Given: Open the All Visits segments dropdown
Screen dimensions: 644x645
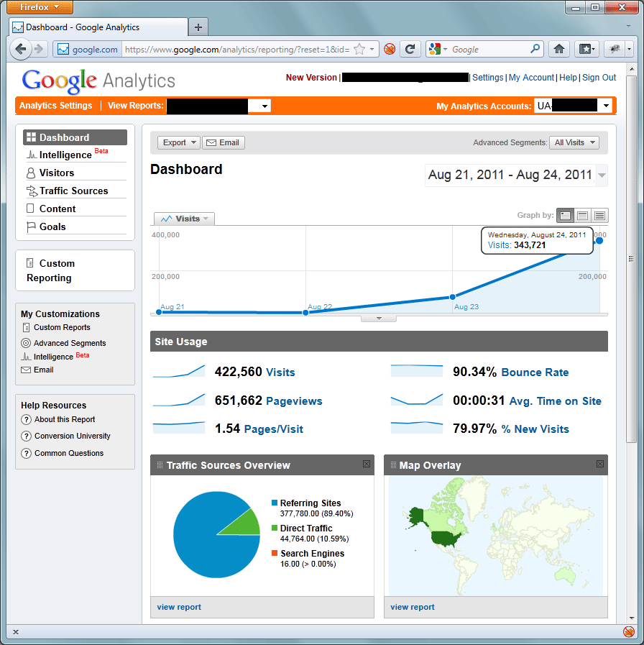Looking at the screenshot, I should pyautogui.click(x=574, y=143).
